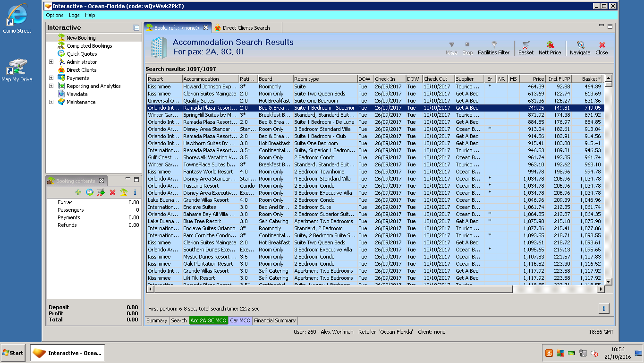Expand the Reporting and Analytics node
This screenshot has height=363, width=644.
coord(51,86)
